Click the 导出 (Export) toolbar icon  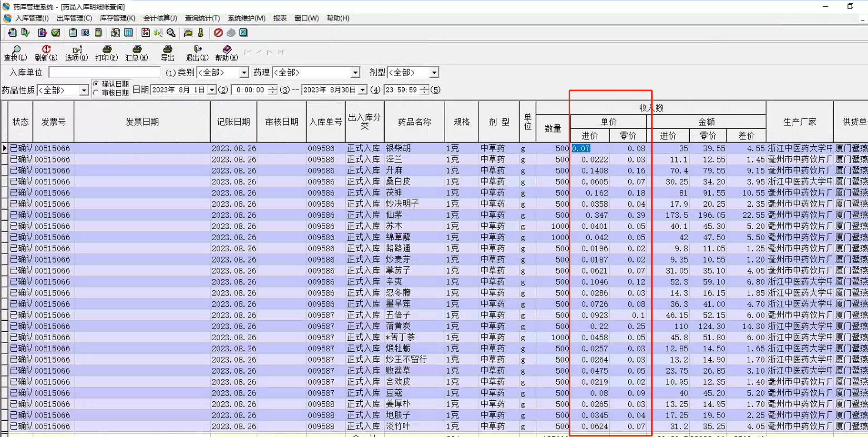tap(167, 50)
